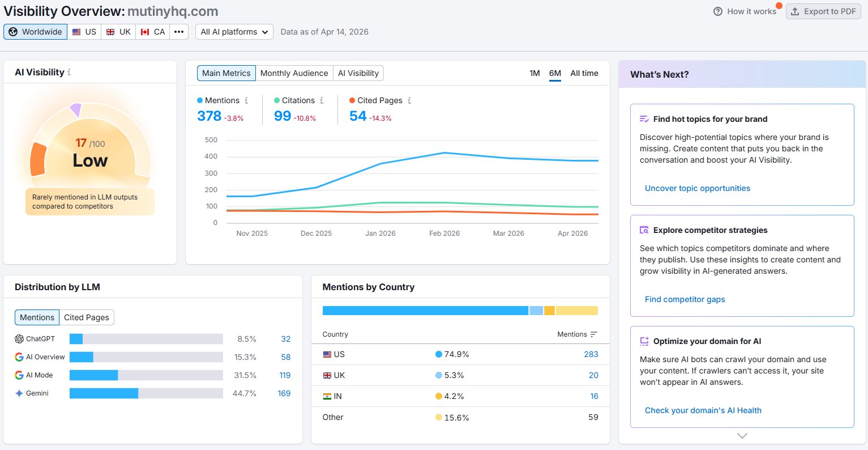The height and width of the screenshot is (450, 868).
Task: Click the Find hot topics card icon
Action: pyautogui.click(x=644, y=119)
